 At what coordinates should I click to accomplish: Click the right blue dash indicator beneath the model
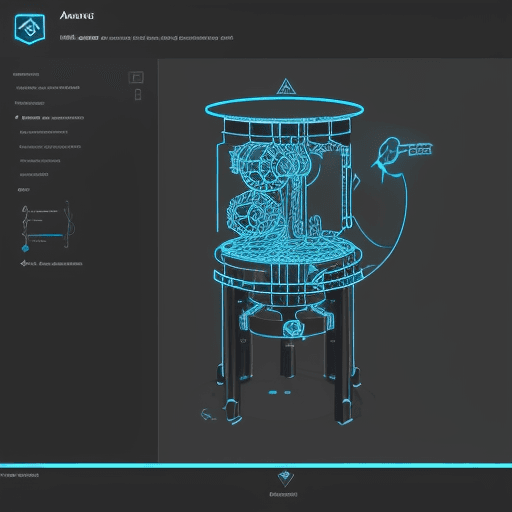(287, 392)
